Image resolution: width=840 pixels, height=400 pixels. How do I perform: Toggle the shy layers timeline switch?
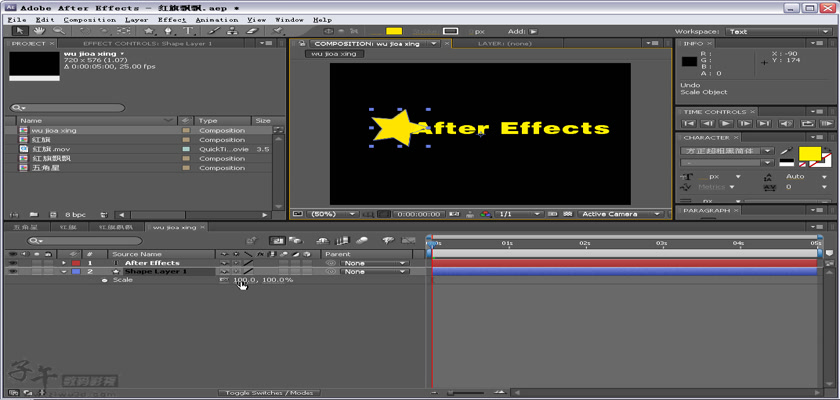tap(322, 241)
